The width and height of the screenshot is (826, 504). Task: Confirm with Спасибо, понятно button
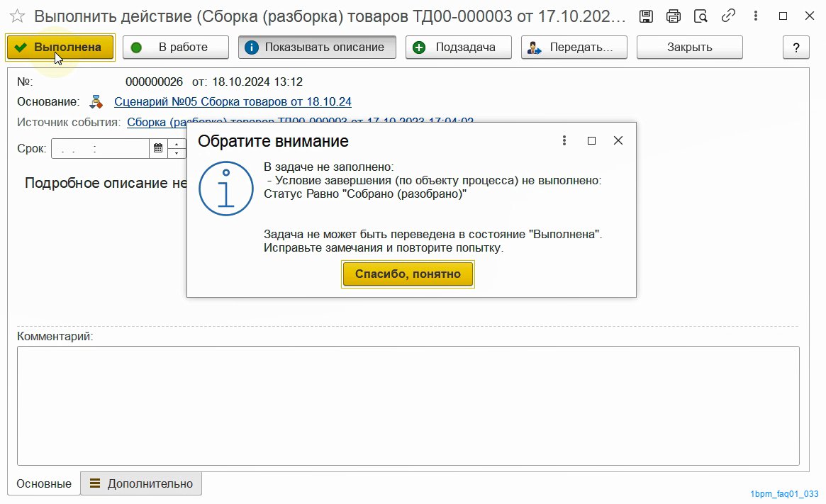coord(408,274)
